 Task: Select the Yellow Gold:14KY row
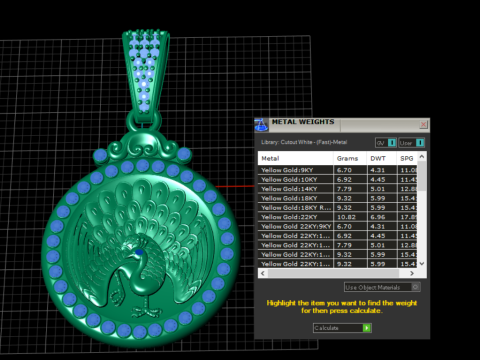337,189
